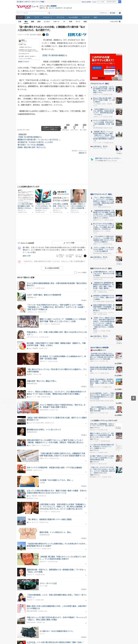This screenshot has width=138, height=644.
Task: Share the article on X
Action: 44,35
